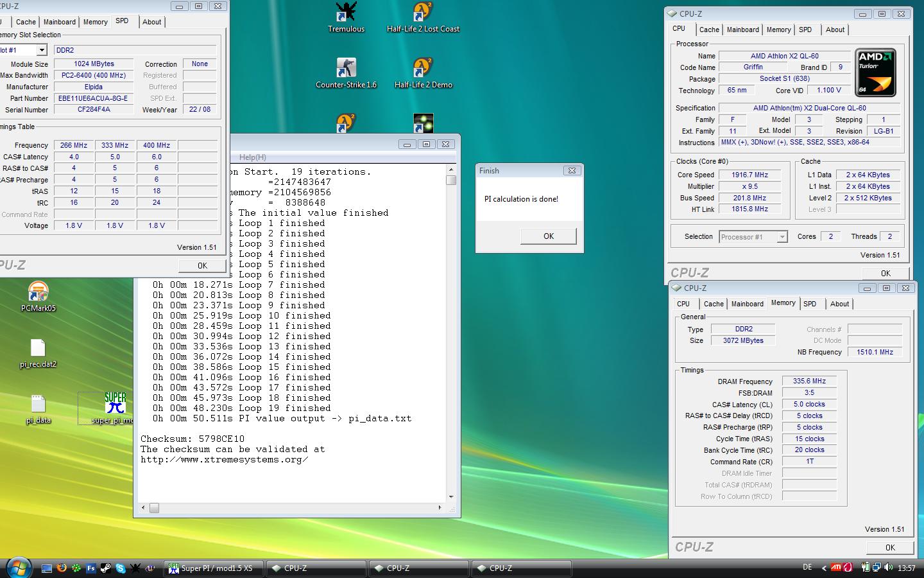Click the Tremulous spider quick launch icon
The width and height of the screenshot is (924, 578).
pyautogui.click(x=135, y=568)
